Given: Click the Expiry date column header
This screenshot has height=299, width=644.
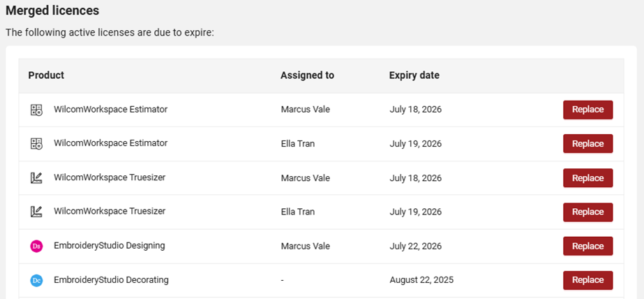Looking at the screenshot, I should coord(414,75).
